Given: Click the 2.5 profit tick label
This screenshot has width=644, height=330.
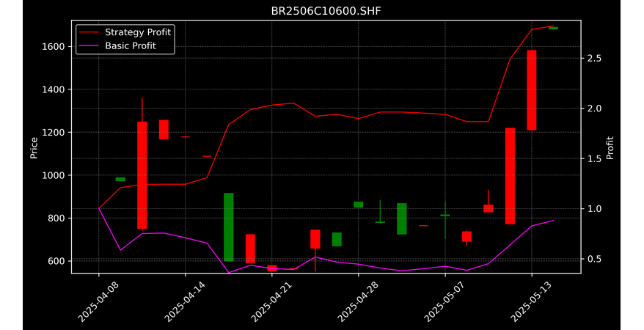Looking at the screenshot, I should click(x=594, y=58).
